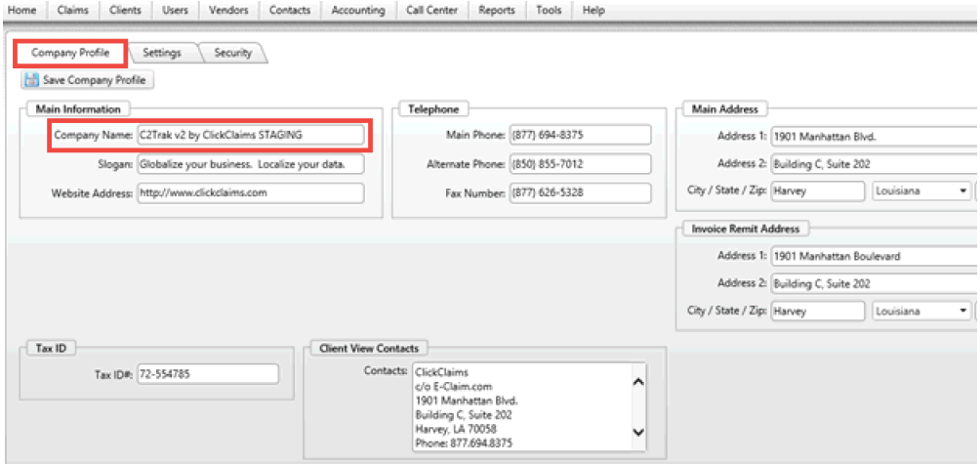Open the Home menu

point(21,10)
